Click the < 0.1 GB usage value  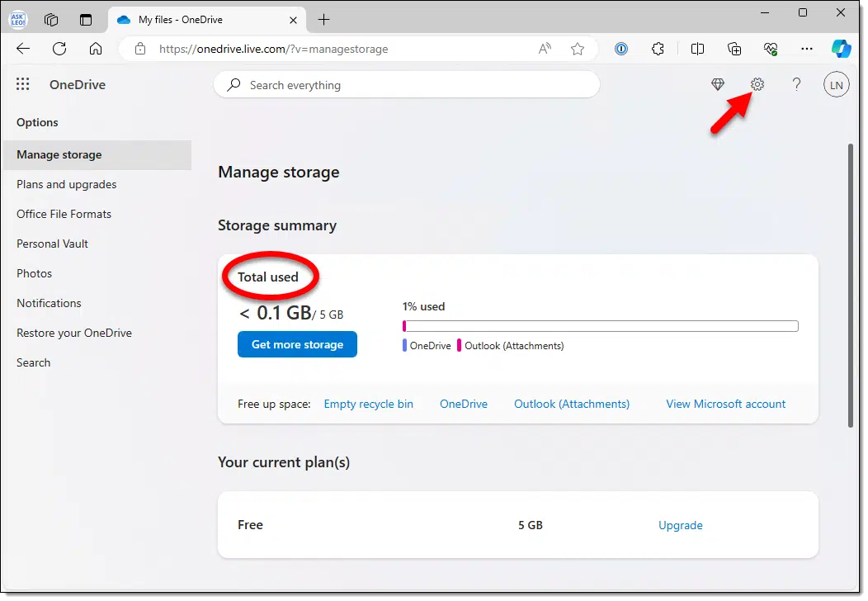275,314
